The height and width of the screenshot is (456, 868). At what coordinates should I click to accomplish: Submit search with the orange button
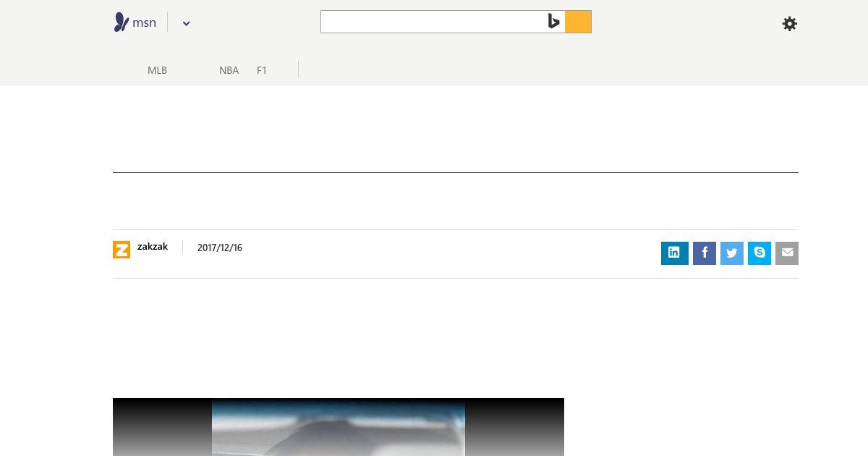(x=578, y=22)
